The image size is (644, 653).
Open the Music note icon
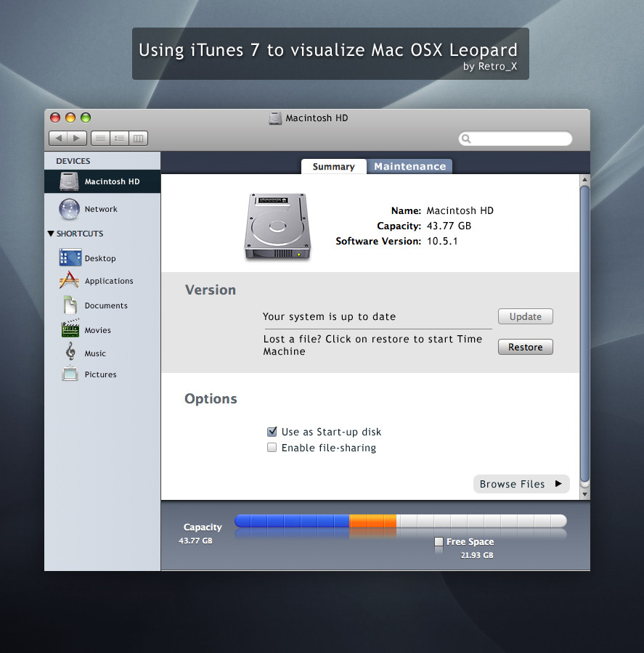click(70, 351)
